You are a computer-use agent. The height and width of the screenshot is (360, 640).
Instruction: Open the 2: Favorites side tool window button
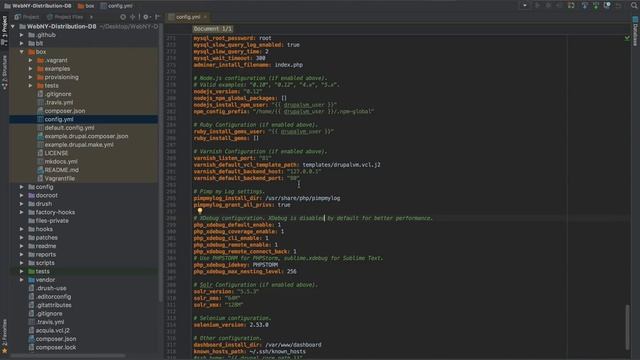[x=4, y=336]
